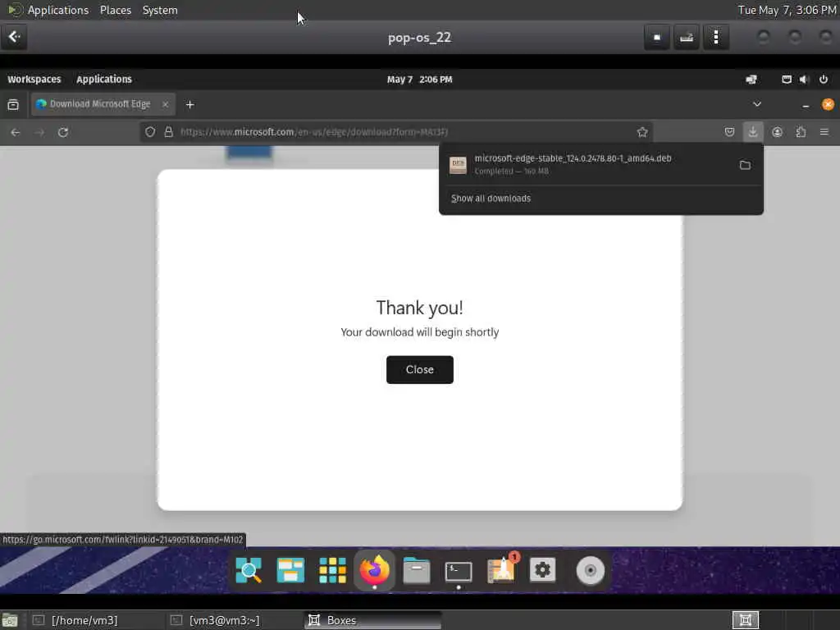The height and width of the screenshot is (630, 840).
Task: Open the host System menu
Action: pos(160,10)
